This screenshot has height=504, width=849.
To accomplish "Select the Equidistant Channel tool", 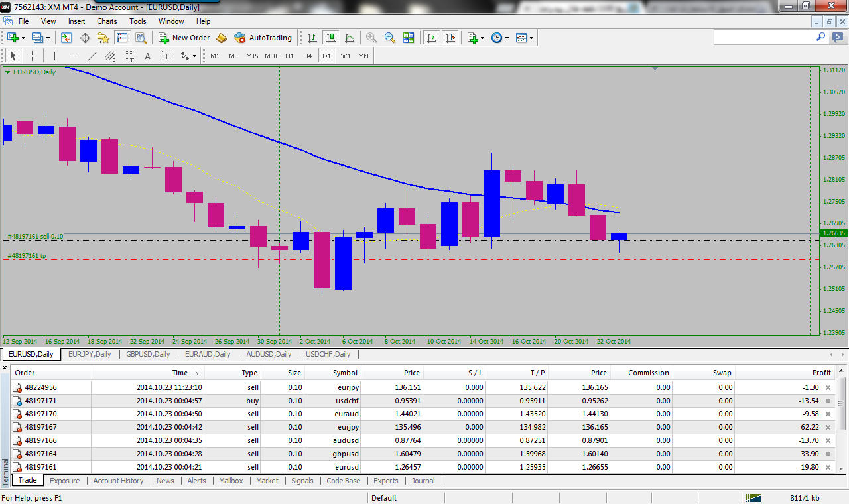I will coord(110,56).
